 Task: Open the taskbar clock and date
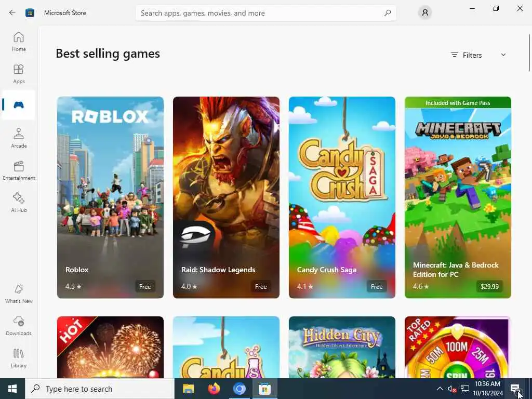click(488, 389)
